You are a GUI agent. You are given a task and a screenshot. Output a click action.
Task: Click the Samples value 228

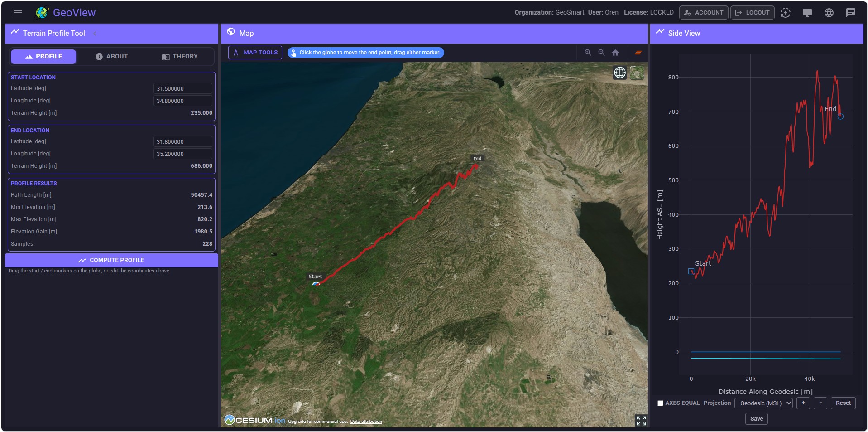207,244
